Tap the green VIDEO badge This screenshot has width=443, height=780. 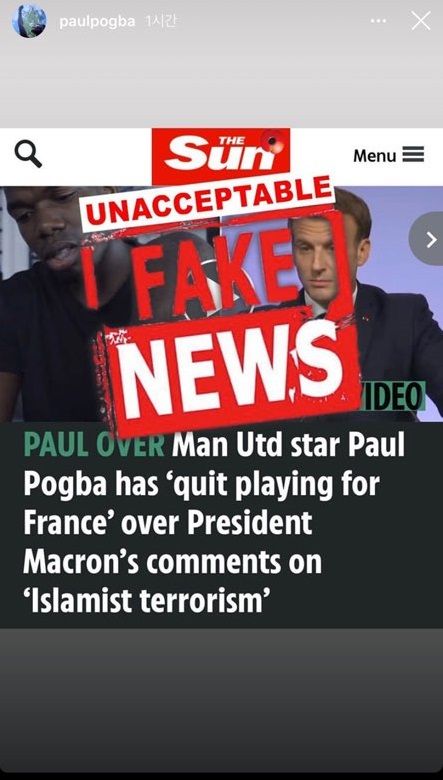[x=393, y=396]
